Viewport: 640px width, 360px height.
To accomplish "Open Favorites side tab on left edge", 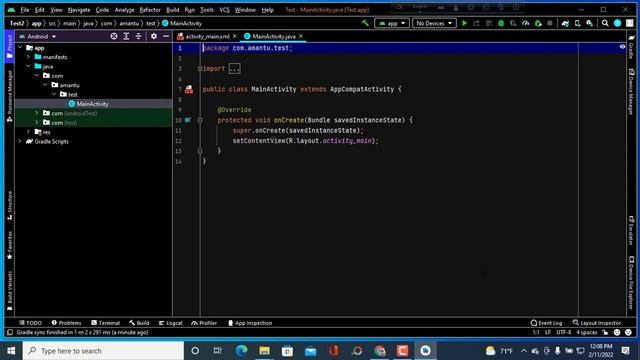I will tap(9, 246).
